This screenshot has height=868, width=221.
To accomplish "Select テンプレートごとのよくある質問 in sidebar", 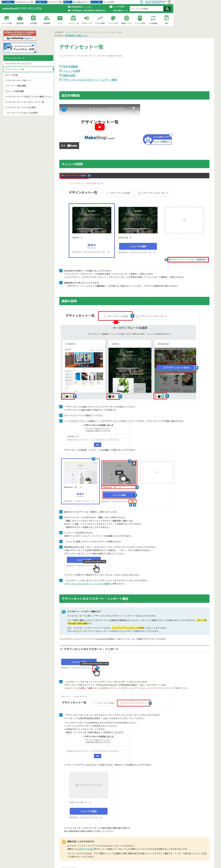I will tap(28, 113).
